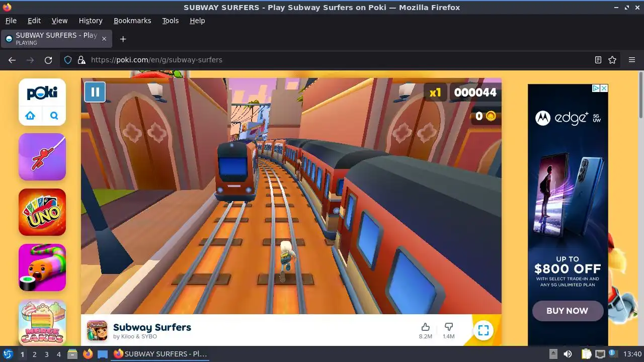Enter fullscreen mode for the game
The height and width of the screenshot is (362, 644).
[x=484, y=330]
